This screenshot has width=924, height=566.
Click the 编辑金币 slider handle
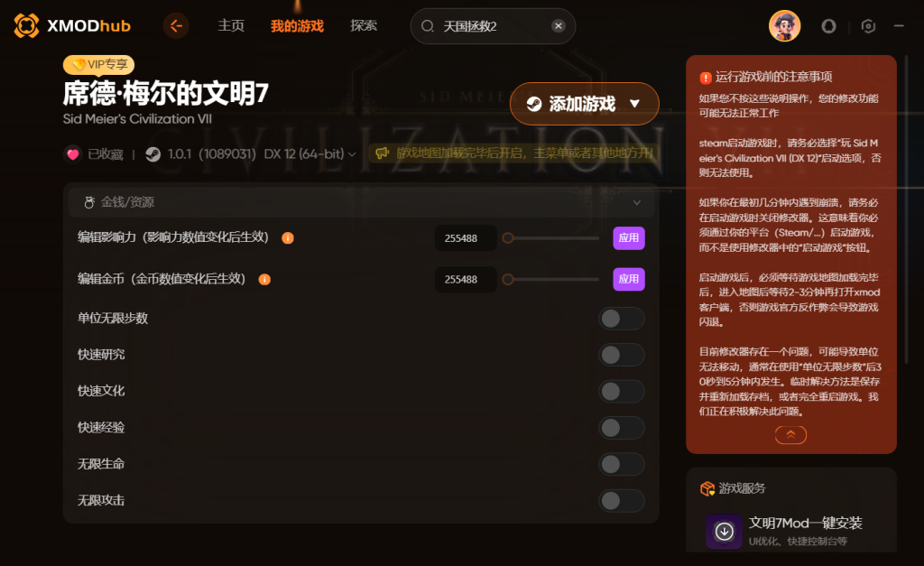[x=508, y=280]
